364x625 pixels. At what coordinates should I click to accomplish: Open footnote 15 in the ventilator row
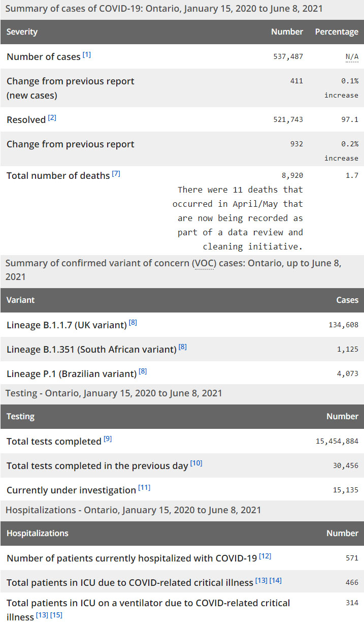pyautogui.click(x=56, y=615)
